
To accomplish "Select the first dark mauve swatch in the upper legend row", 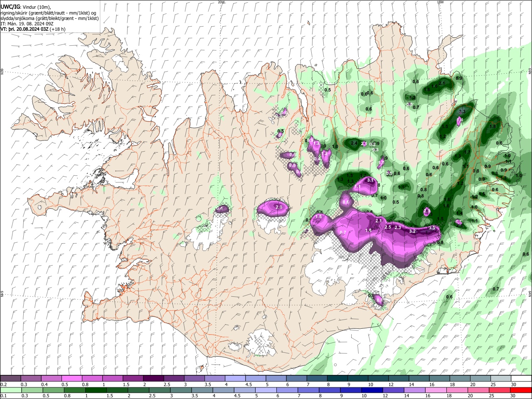I will coord(10,379).
